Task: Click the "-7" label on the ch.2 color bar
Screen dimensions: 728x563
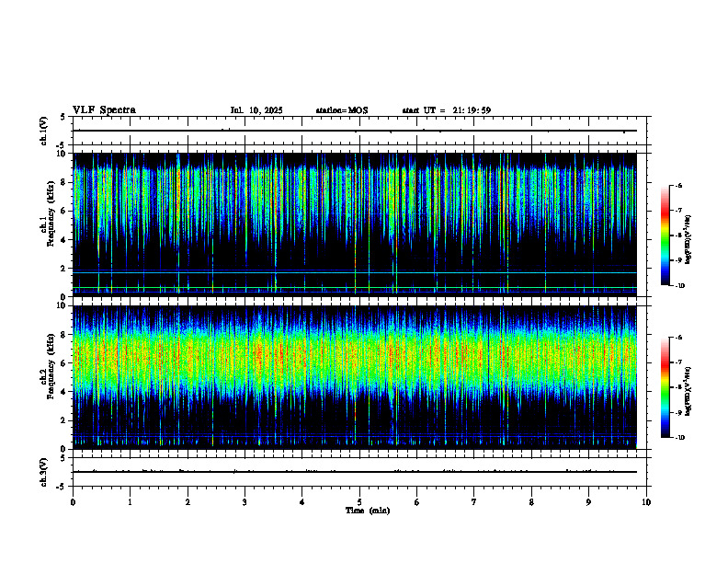Action: (678, 362)
